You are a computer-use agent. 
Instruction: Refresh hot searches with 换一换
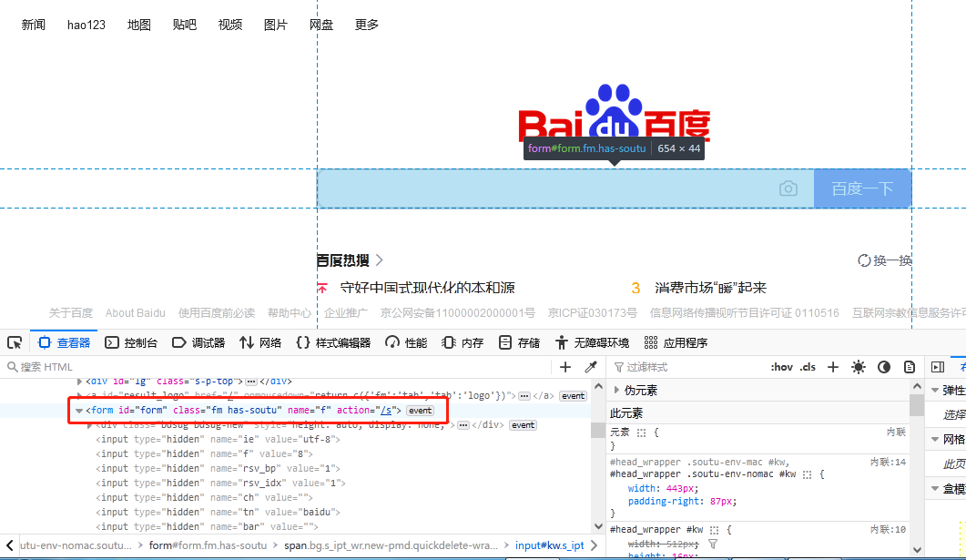click(884, 260)
